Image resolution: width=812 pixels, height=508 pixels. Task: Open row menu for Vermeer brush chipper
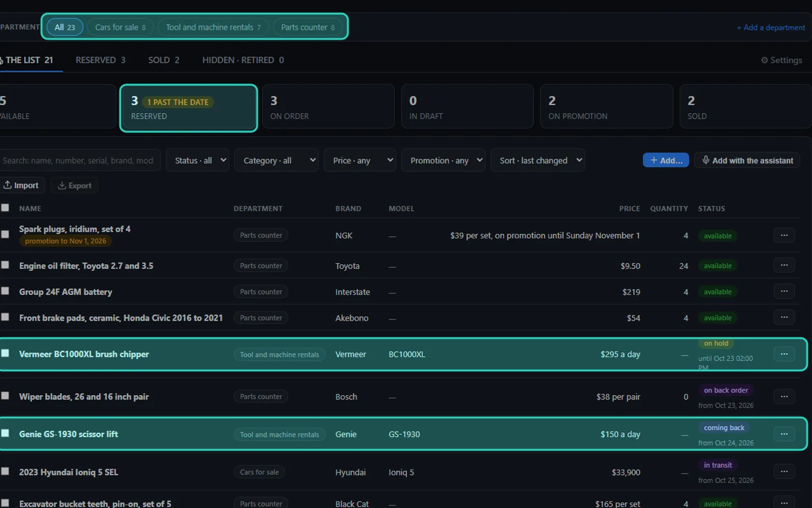(x=784, y=354)
